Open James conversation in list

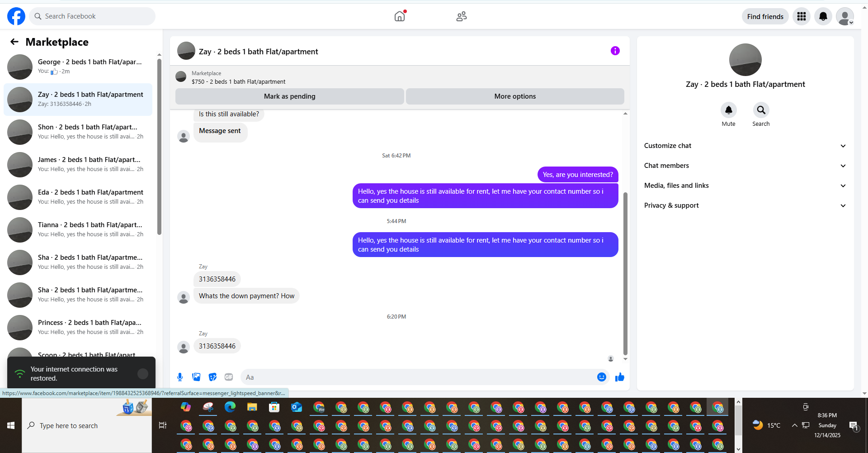point(78,164)
